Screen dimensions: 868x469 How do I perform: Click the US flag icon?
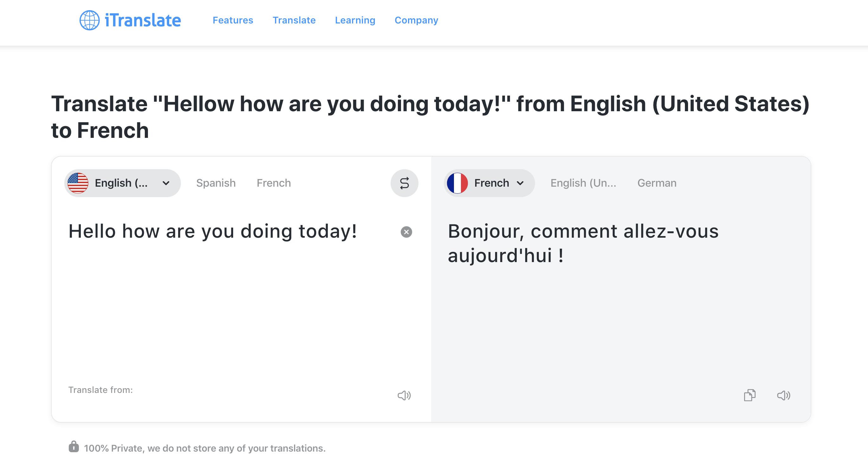click(x=78, y=183)
